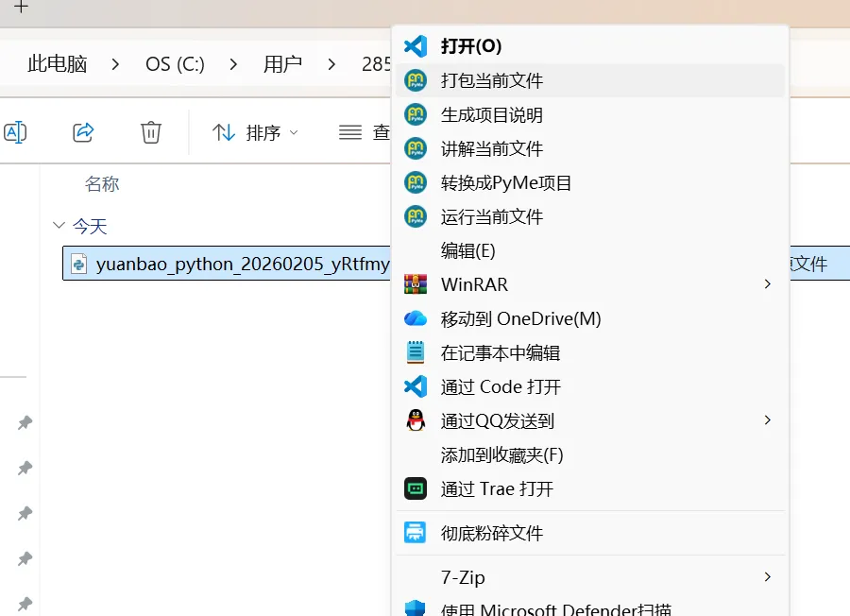Click the 今天 group label

(x=90, y=226)
